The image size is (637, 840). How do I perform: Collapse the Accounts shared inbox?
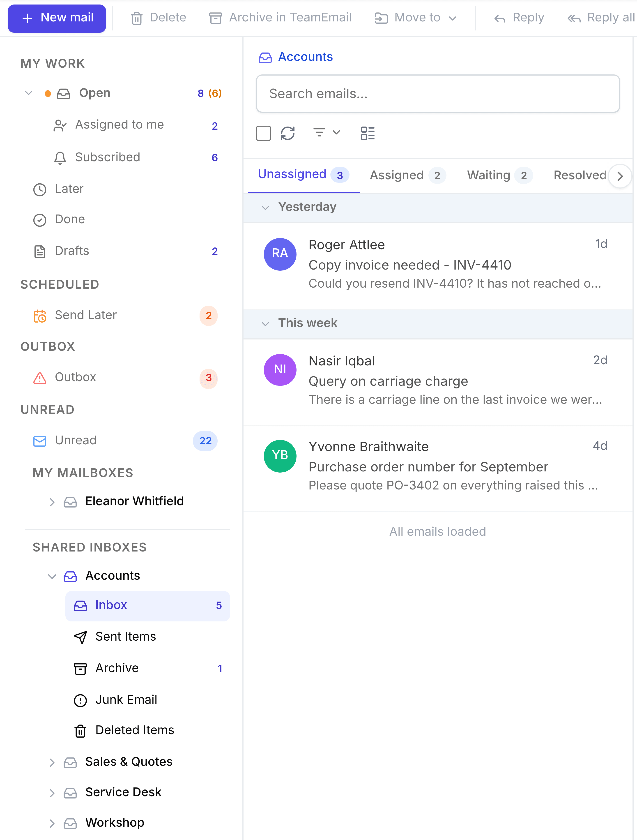52,576
